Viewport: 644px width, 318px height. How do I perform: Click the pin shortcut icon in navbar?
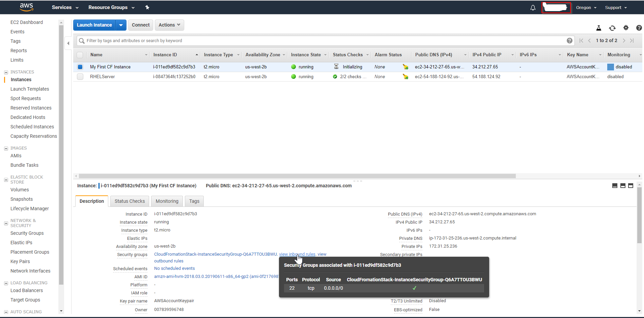pos(147,7)
